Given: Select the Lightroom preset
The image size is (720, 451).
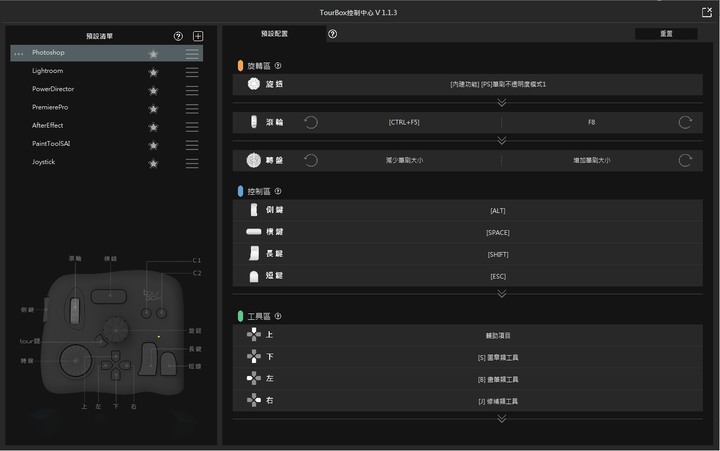Looking at the screenshot, I should click(48, 71).
